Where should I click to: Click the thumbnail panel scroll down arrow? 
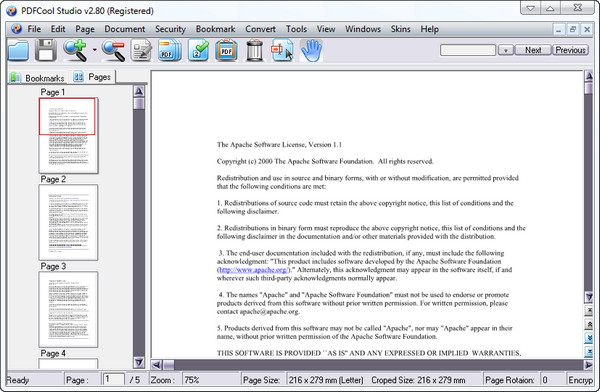pyautogui.click(x=139, y=362)
